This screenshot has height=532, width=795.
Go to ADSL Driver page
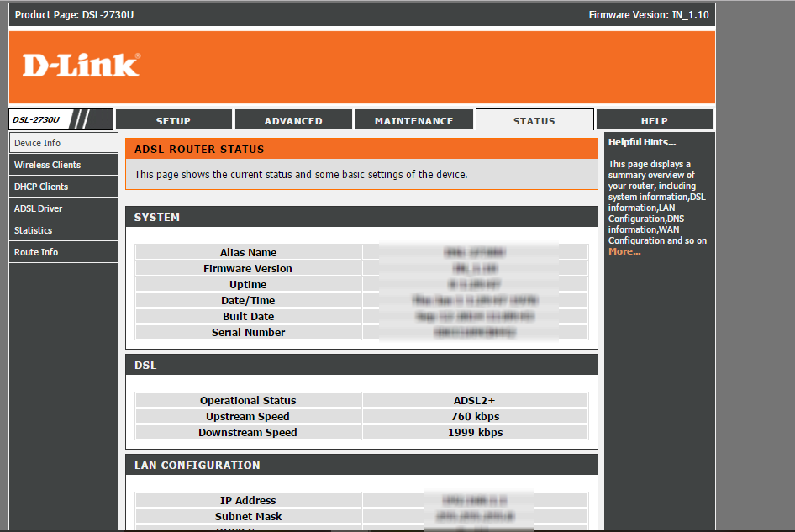point(63,208)
